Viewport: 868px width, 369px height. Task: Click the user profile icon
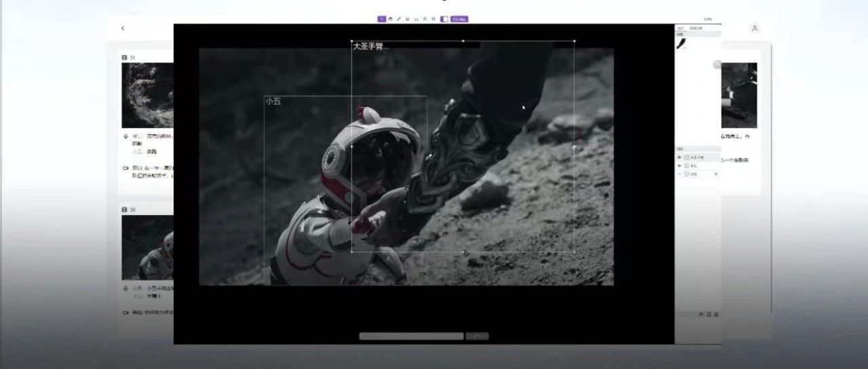755,28
